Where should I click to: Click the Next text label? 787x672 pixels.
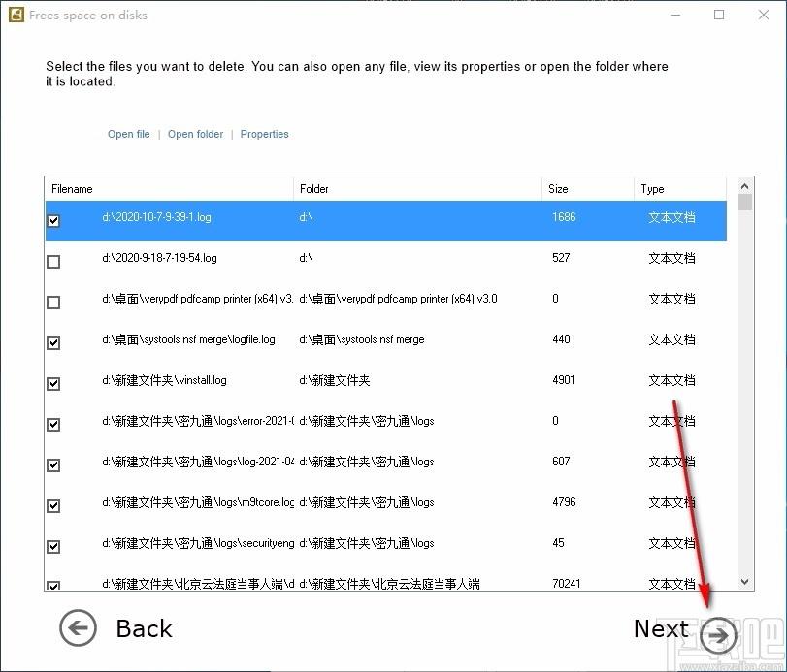click(661, 628)
